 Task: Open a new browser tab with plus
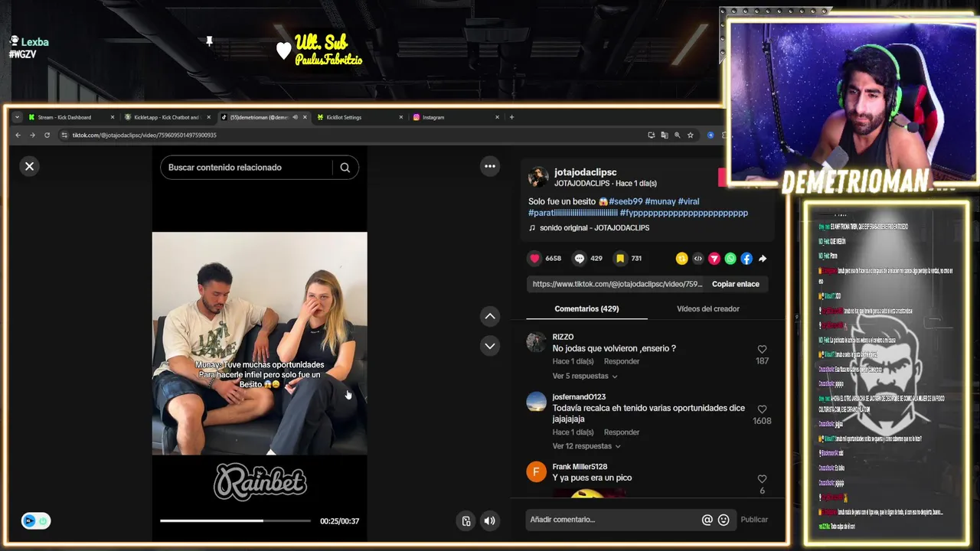pos(511,117)
